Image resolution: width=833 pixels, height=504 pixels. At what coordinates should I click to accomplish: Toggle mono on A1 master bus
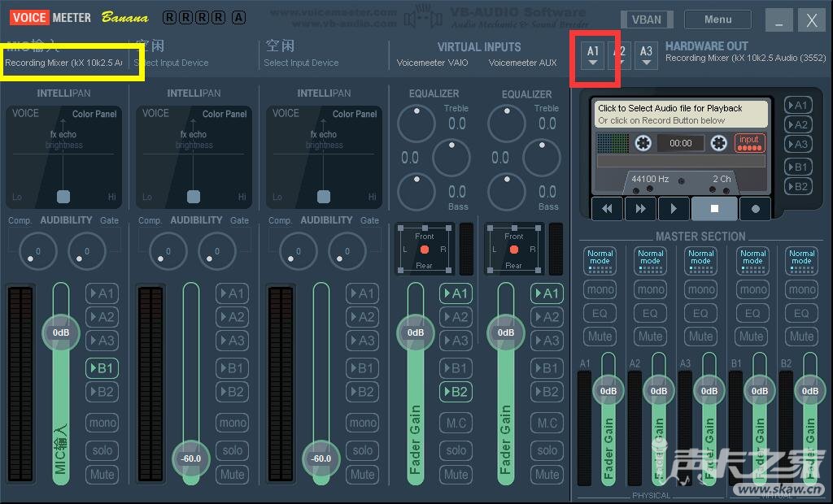click(x=600, y=289)
